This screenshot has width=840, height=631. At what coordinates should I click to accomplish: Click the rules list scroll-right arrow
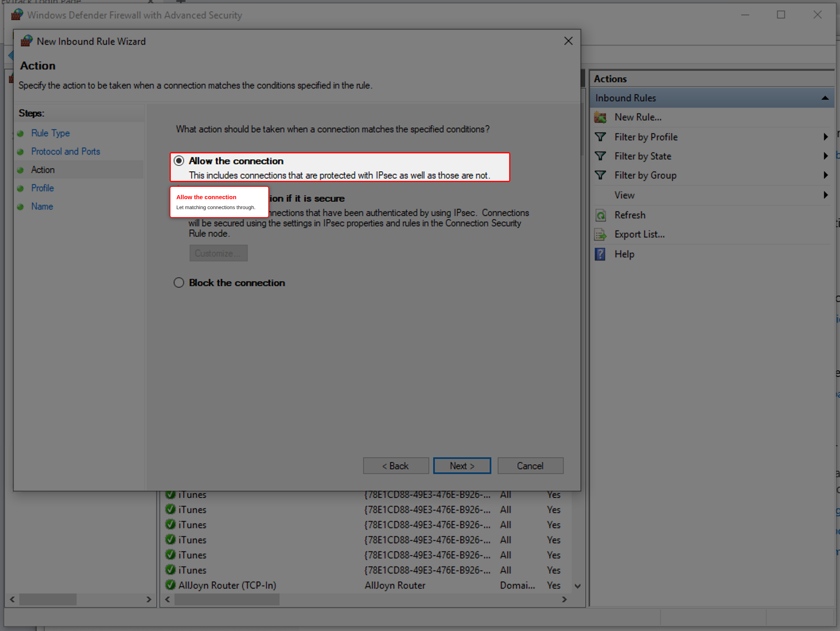564,600
